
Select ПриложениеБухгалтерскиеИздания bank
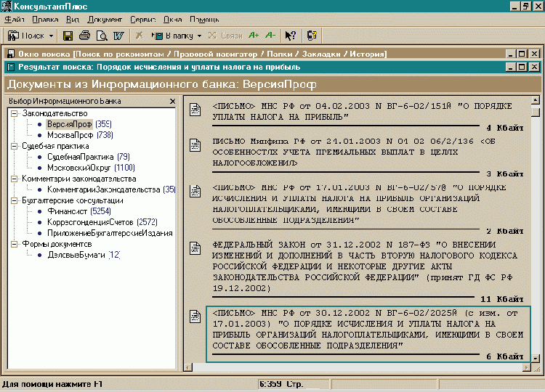click(x=110, y=233)
